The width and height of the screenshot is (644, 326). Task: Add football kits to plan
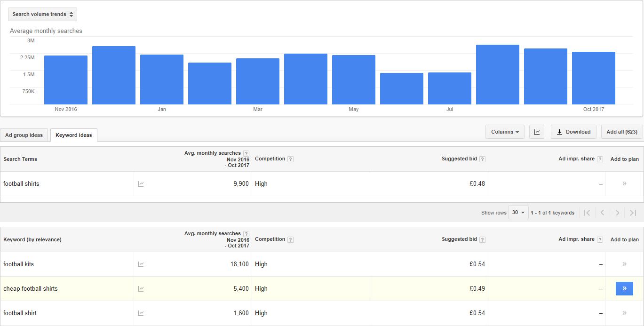(x=624, y=264)
